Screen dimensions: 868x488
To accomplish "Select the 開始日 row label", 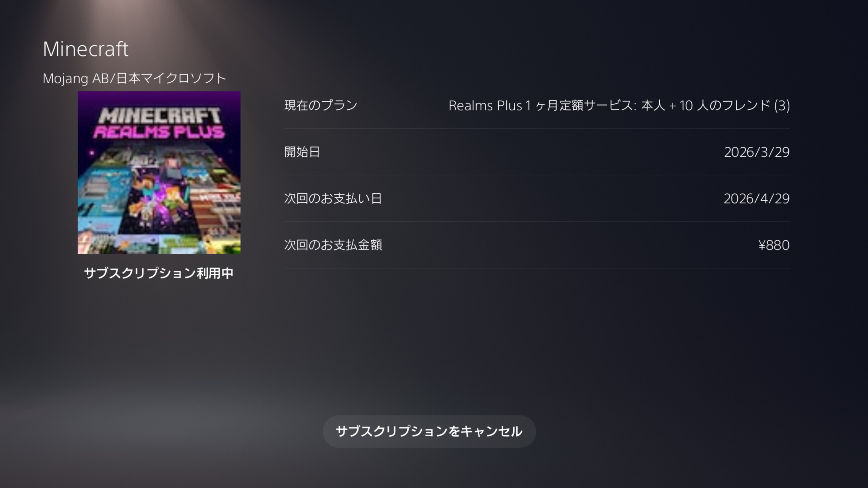I will pyautogui.click(x=302, y=152).
